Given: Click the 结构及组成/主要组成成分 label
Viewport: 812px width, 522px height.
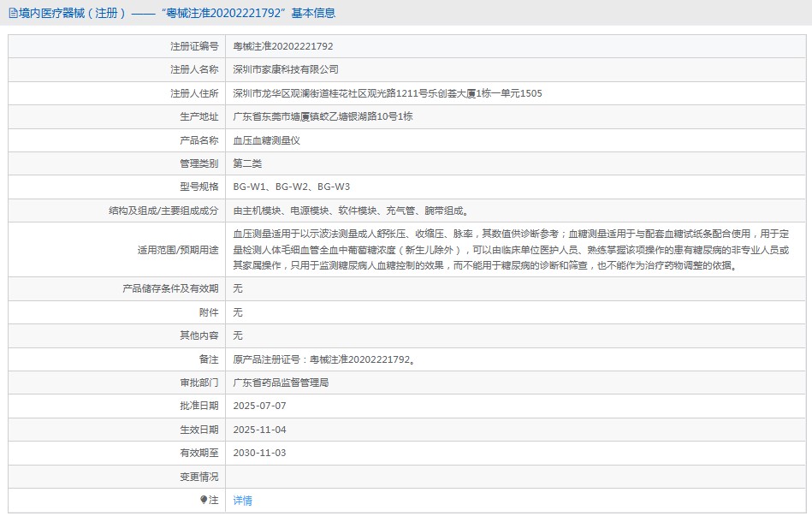Looking at the screenshot, I should click(x=163, y=211).
